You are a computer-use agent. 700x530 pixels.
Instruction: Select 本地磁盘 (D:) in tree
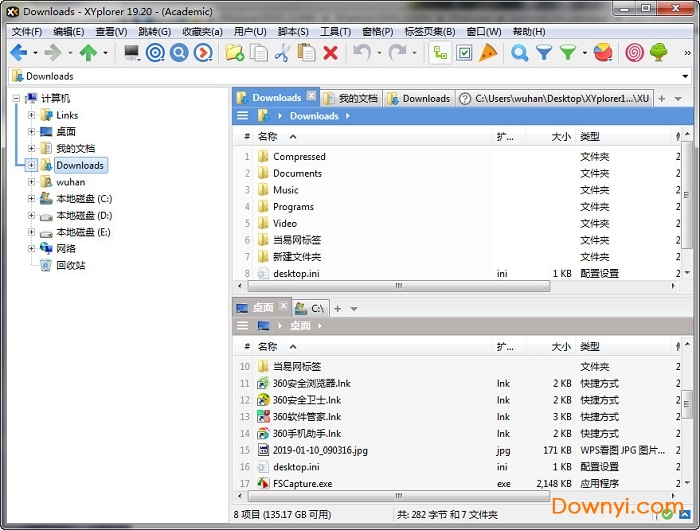[84, 216]
